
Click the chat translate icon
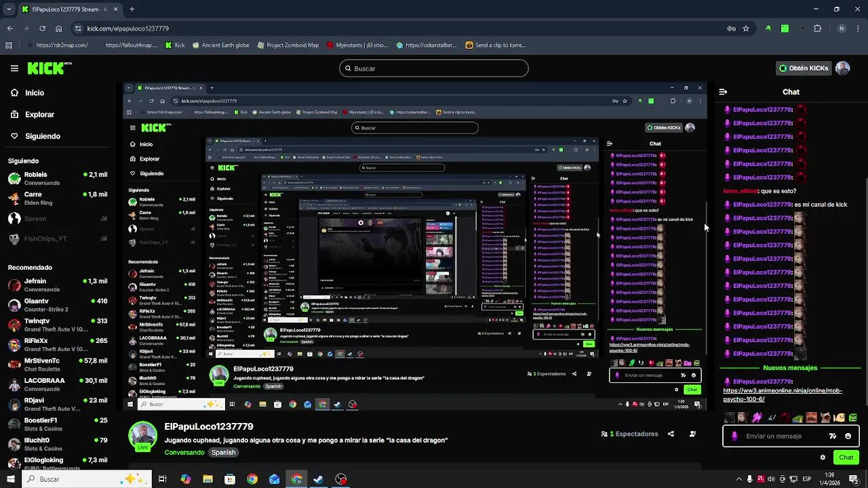(x=833, y=436)
